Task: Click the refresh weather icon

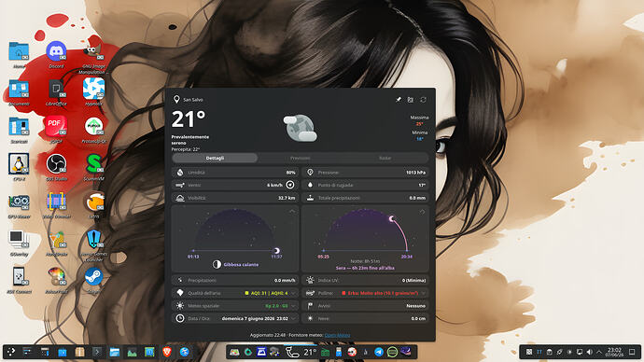Action: (x=423, y=100)
